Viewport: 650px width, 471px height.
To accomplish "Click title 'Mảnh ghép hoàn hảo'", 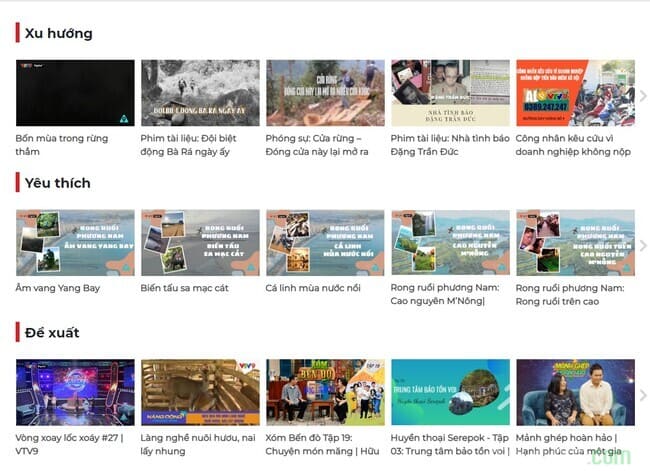I will click(569, 444).
